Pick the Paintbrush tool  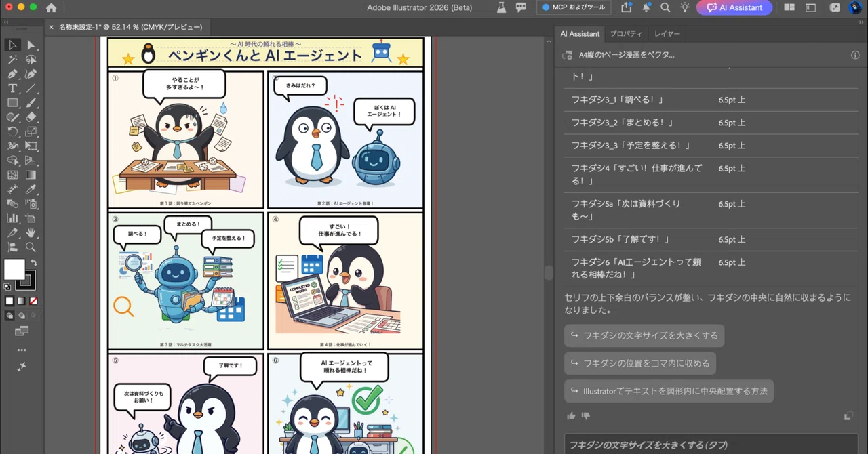point(31,103)
